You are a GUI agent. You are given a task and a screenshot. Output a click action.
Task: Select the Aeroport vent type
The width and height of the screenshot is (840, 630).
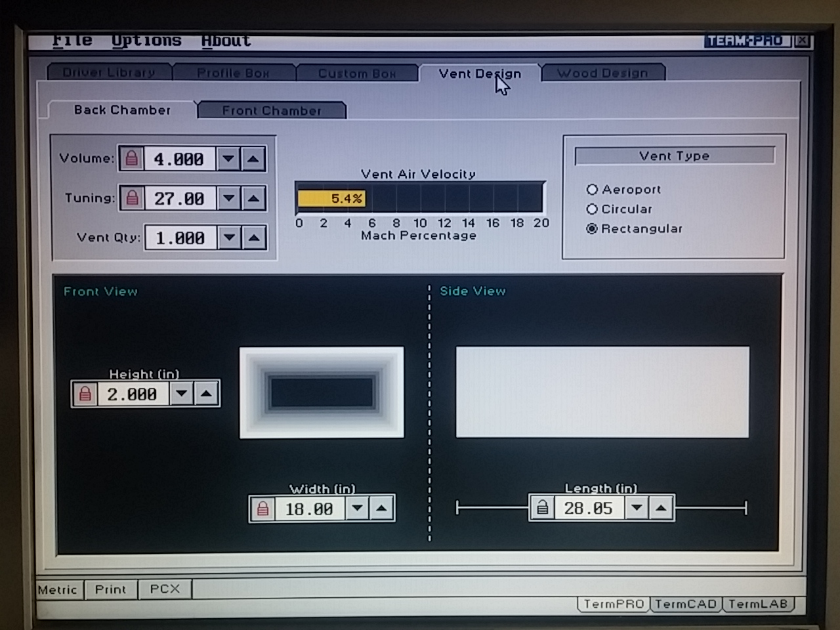click(x=623, y=190)
